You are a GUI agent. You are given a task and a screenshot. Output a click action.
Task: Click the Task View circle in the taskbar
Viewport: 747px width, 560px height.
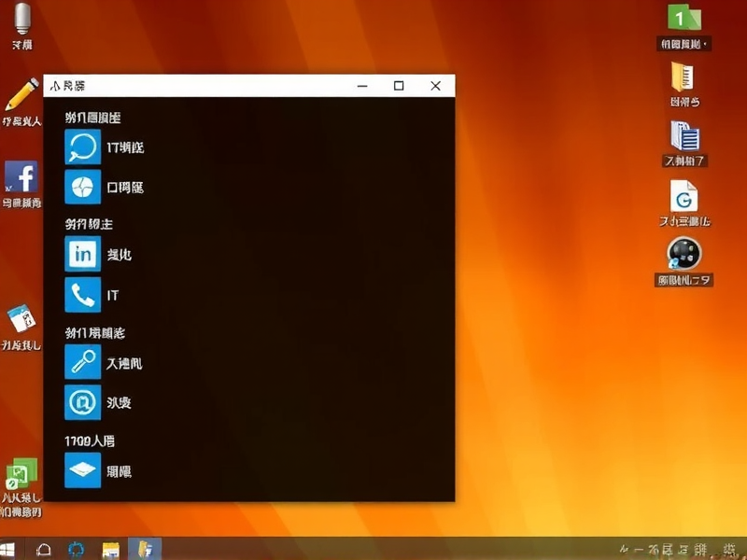click(x=75, y=550)
